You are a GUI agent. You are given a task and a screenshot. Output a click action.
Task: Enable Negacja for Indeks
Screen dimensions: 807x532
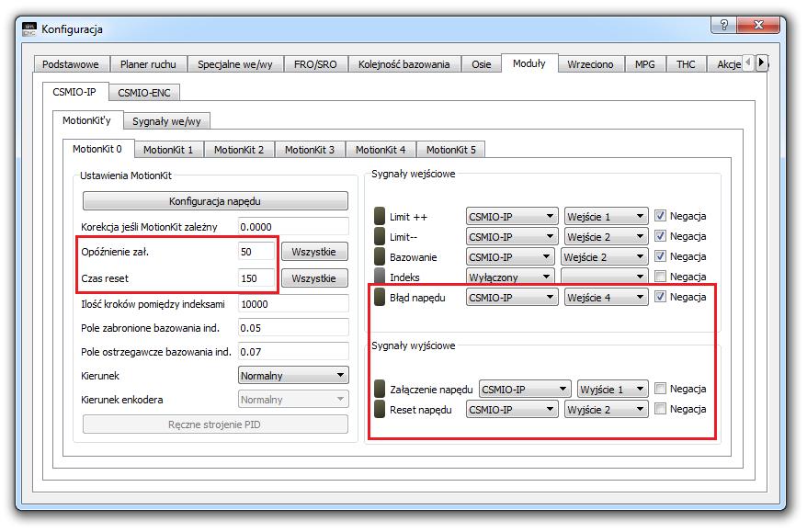click(660, 276)
